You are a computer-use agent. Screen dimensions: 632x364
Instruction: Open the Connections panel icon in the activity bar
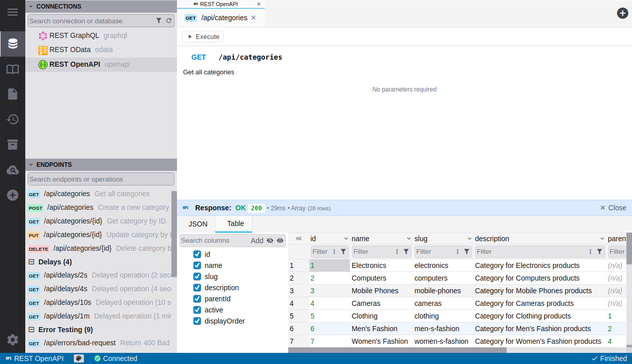[12, 43]
